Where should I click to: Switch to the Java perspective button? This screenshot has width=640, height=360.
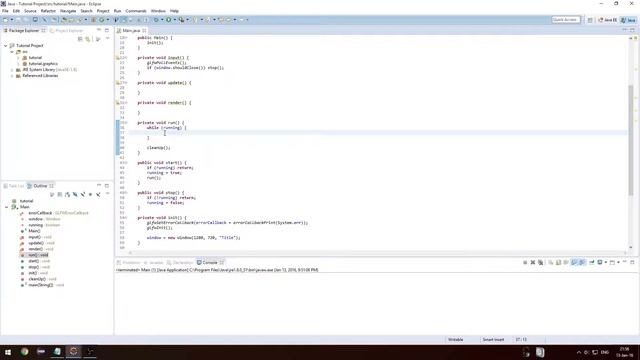click(628, 20)
